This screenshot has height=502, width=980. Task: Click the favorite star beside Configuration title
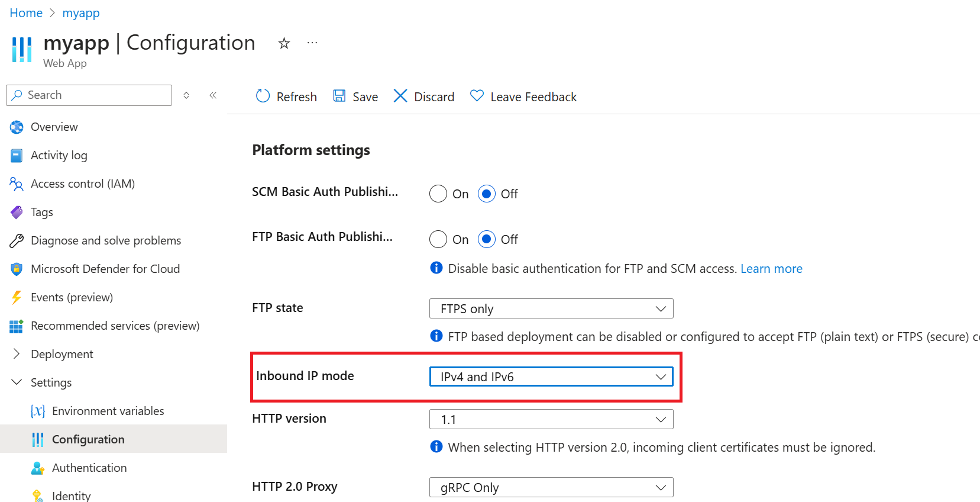(x=284, y=43)
